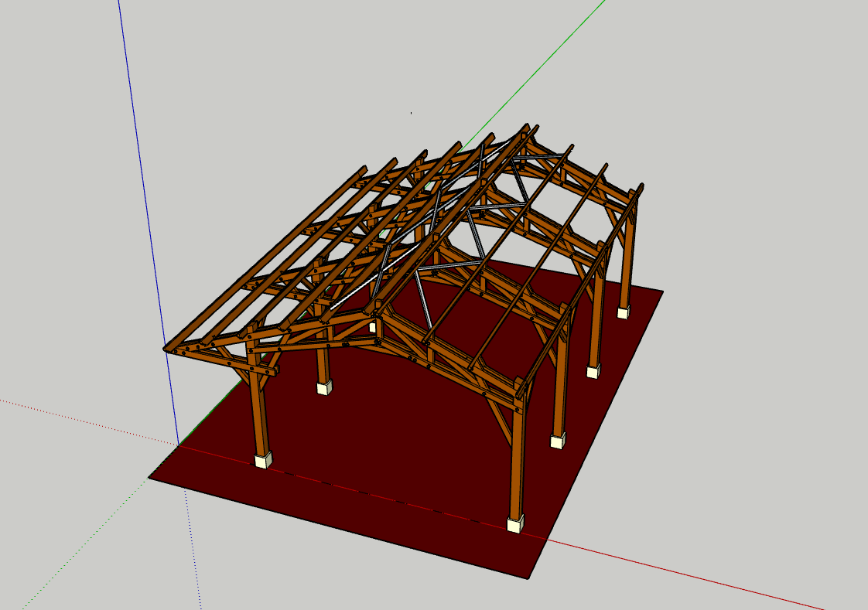Viewport: 868px width, 610px height.
Task: Select the far back-right concrete footing
Action: 623,312
